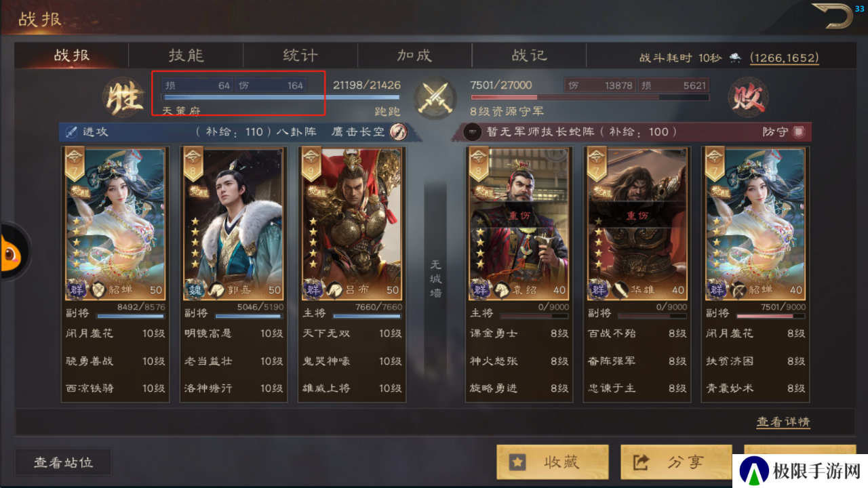Click attacker's blue troop strength bar

pos(281,97)
